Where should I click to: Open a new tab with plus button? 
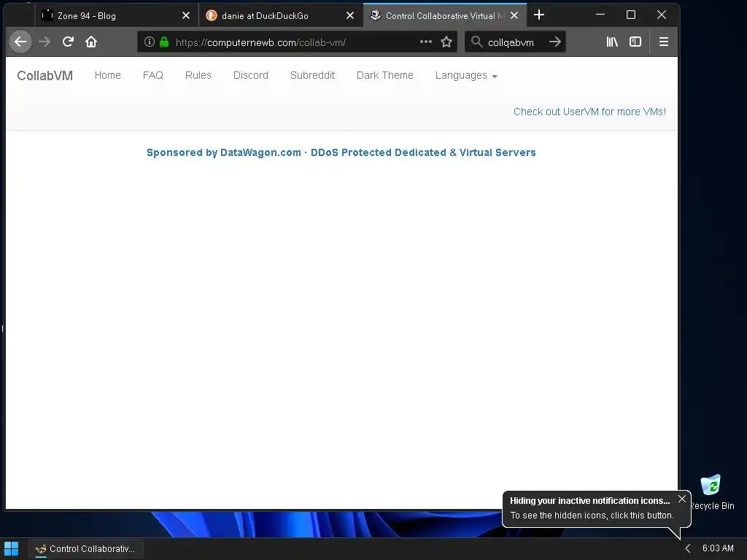tap(539, 15)
